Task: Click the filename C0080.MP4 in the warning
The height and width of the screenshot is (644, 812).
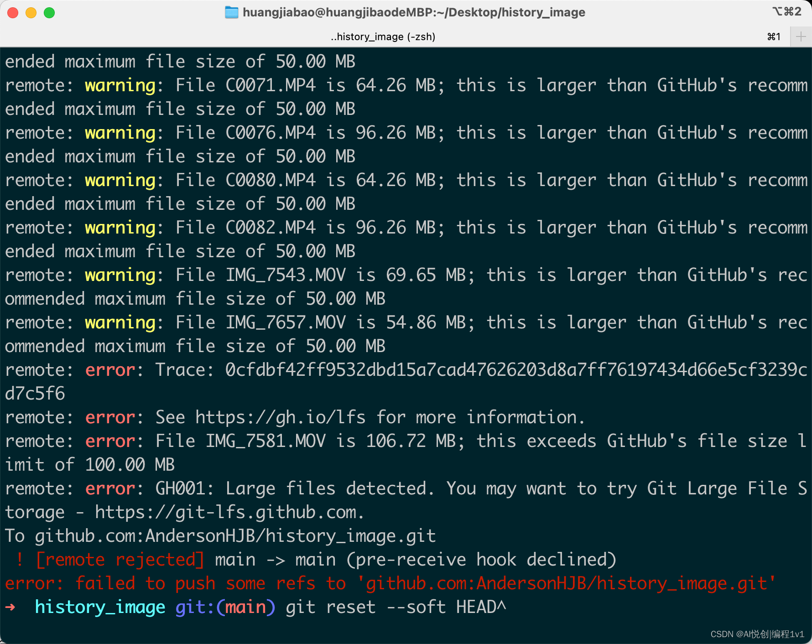Action: coord(271,180)
